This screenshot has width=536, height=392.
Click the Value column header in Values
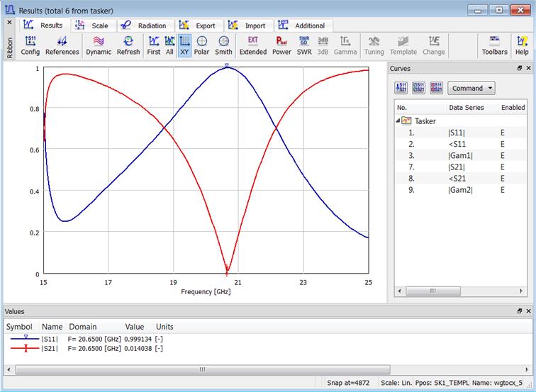(x=134, y=327)
